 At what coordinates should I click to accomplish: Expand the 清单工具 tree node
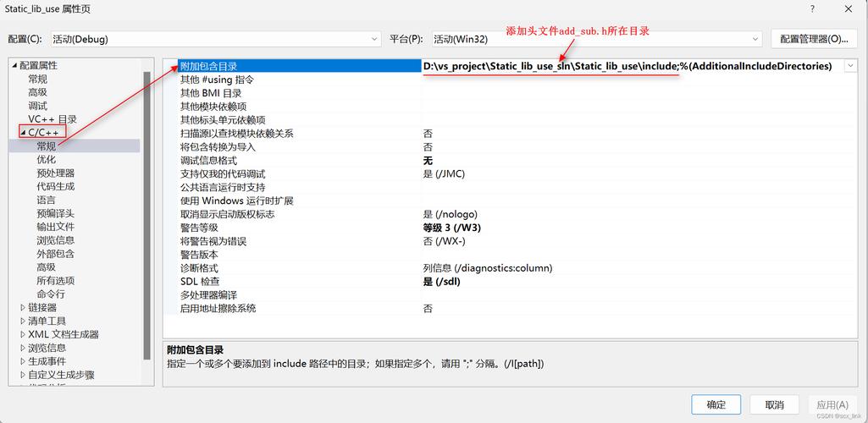[23, 321]
